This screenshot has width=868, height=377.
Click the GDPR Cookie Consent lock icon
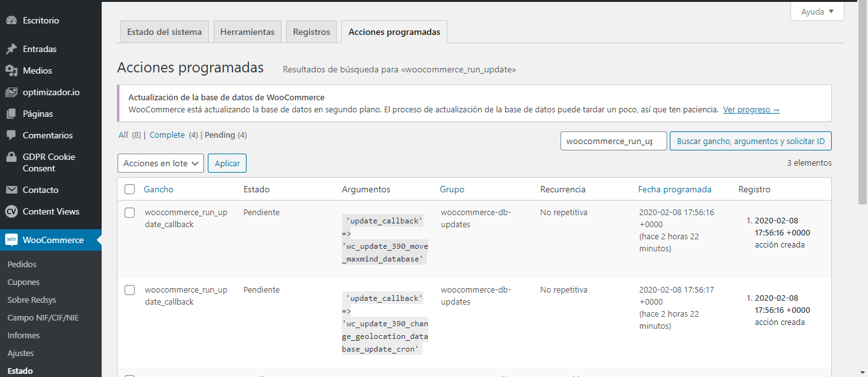[x=11, y=157]
